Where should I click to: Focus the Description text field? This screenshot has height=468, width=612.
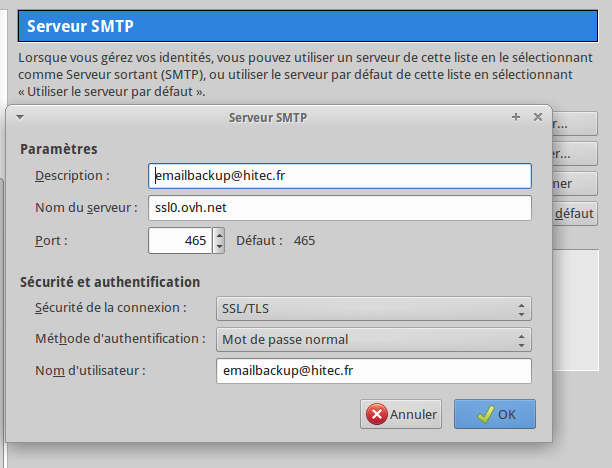point(340,176)
